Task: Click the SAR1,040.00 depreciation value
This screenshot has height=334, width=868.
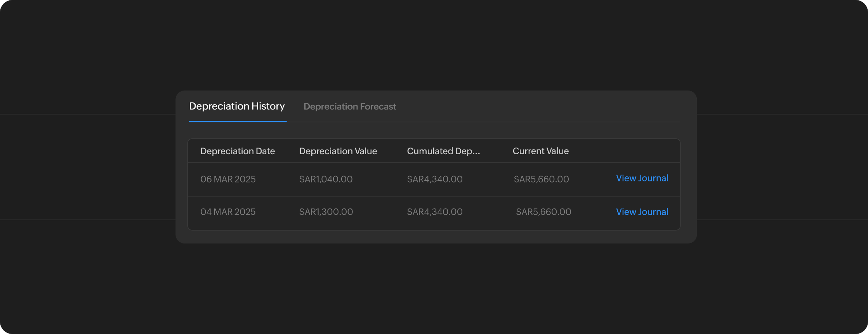Action: (326, 179)
